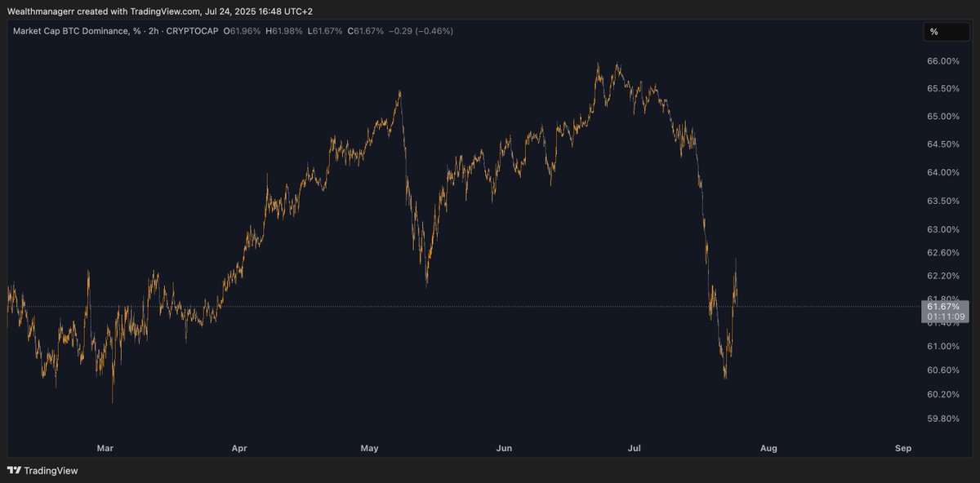Image resolution: width=980 pixels, height=483 pixels.
Task: Click the 64.00% price axis label
Action: pos(943,172)
